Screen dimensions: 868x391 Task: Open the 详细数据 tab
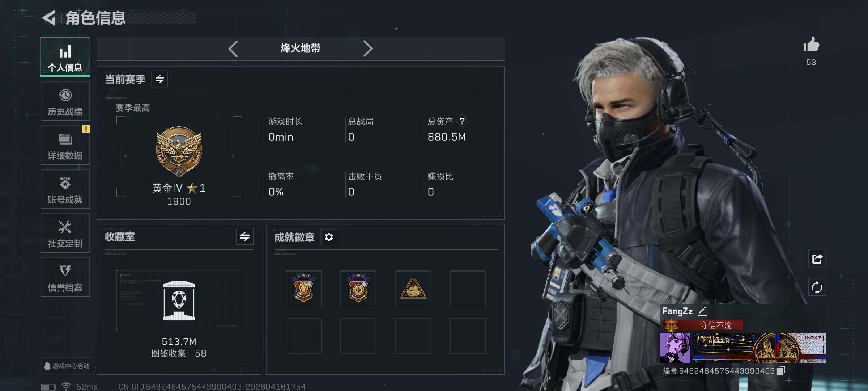[x=65, y=145]
